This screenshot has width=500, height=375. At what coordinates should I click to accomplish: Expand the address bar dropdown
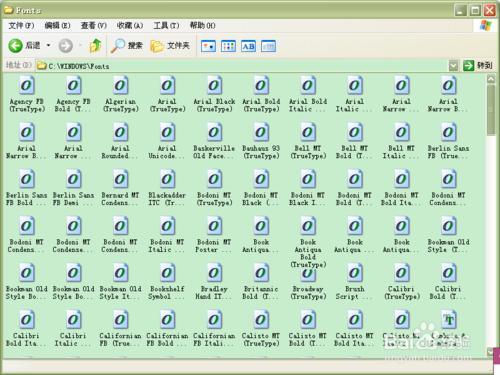(x=453, y=66)
